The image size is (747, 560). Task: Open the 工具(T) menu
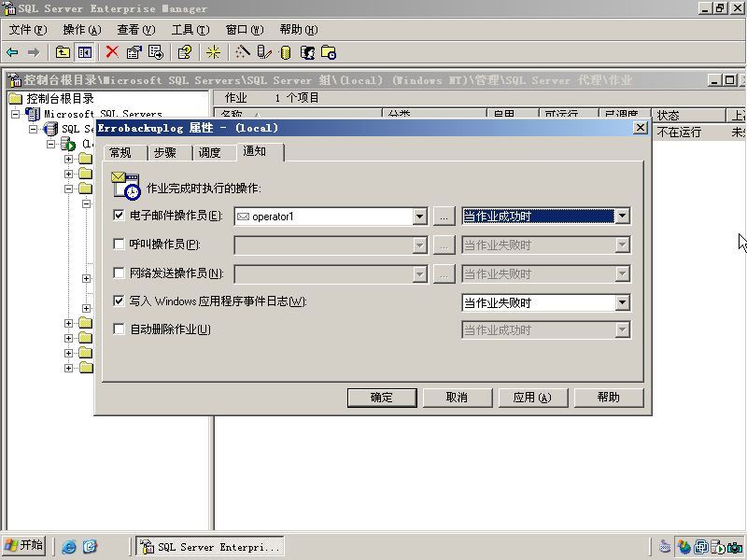point(190,30)
